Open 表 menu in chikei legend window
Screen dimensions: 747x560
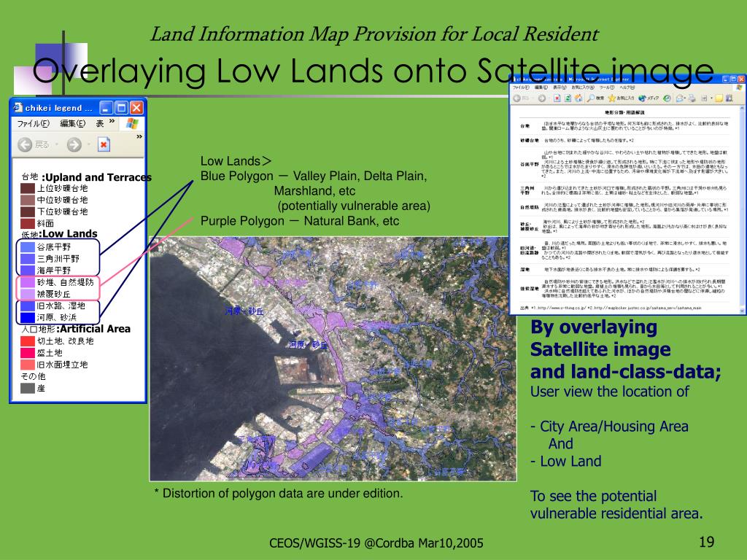tap(99, 124)
